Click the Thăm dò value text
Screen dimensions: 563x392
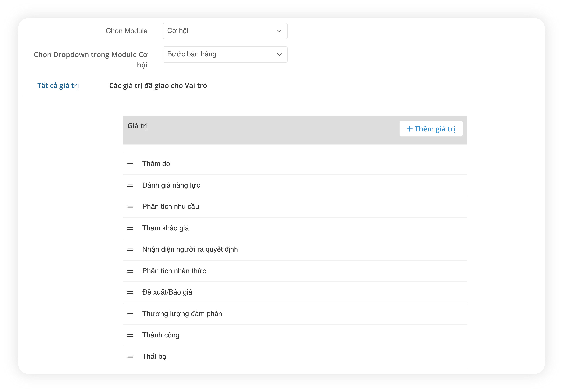[156, 164]
